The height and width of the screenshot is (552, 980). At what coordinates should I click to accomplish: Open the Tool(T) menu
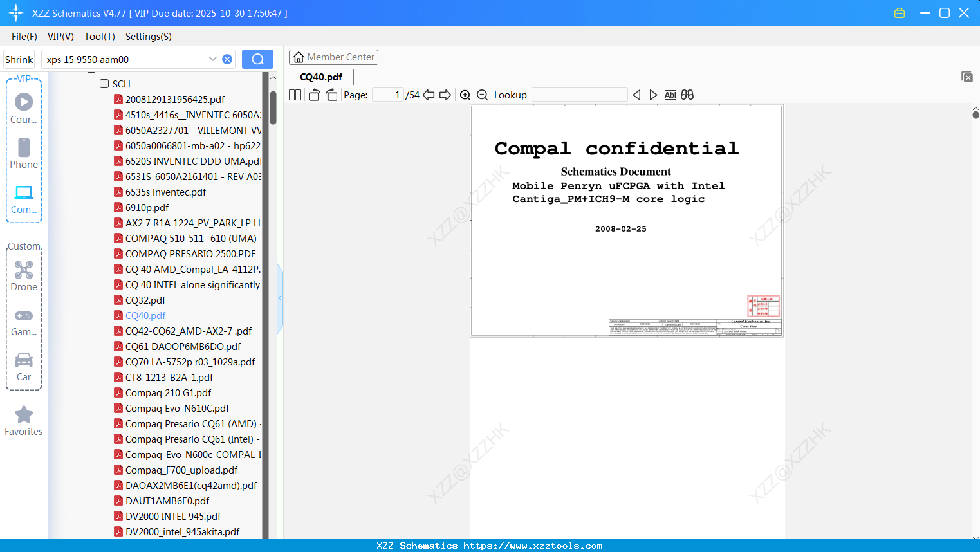100,37
